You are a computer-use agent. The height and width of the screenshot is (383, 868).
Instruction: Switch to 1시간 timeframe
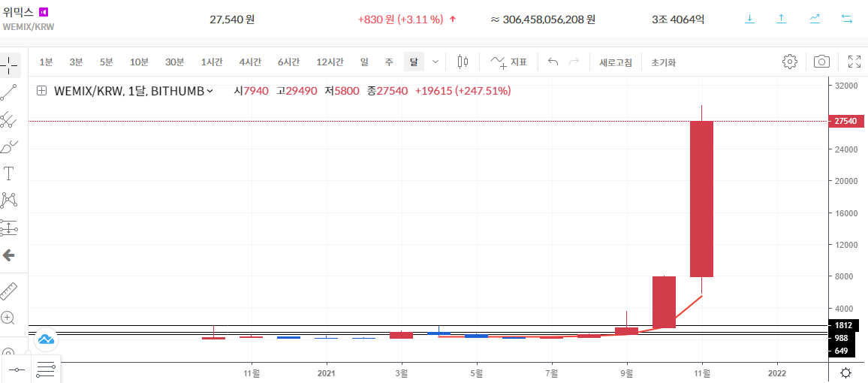pyautogui.click(x=212, y=62)
